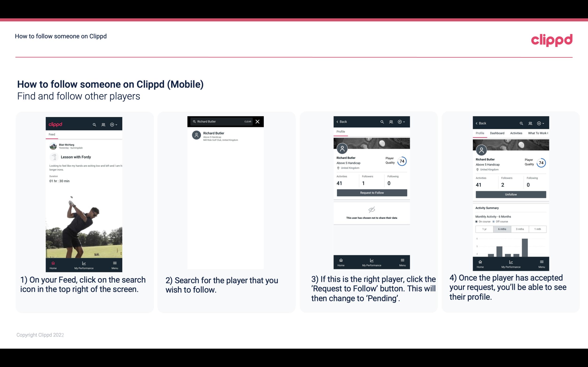The height and width of the screenshot is (367, 588).
Task: Click the Request to Follow button
Action: coord(371,192)
